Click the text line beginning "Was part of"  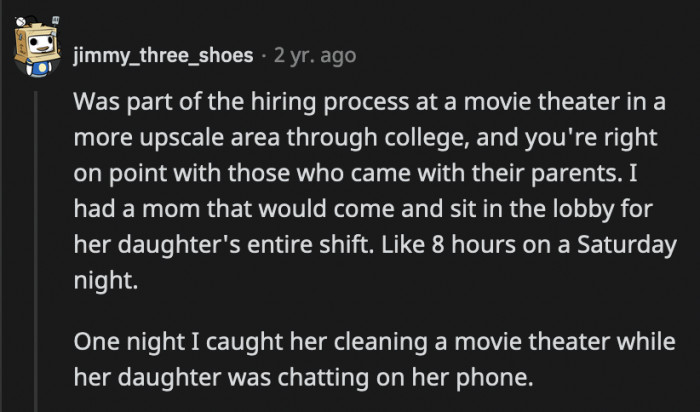click(x=372, y=103)
